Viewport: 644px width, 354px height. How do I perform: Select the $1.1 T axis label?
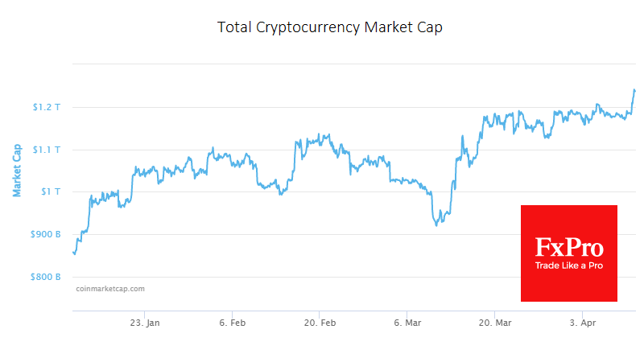point(47,150)
